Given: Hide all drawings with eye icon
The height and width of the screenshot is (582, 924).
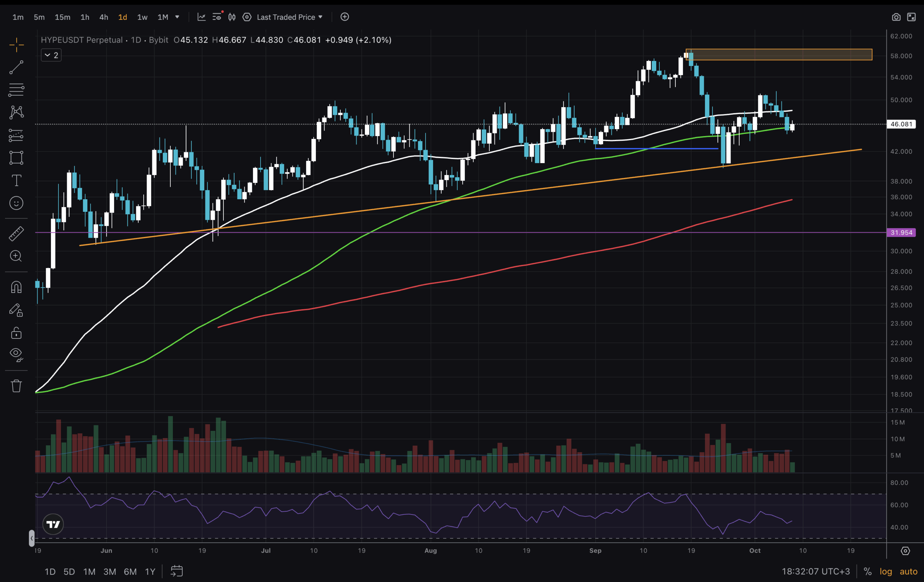Looking at the screenshot, I should (x=16, y=354).
